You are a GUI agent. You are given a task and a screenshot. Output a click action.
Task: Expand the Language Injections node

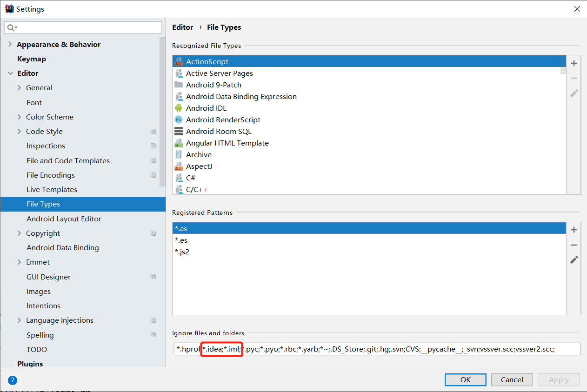point(19,320)
